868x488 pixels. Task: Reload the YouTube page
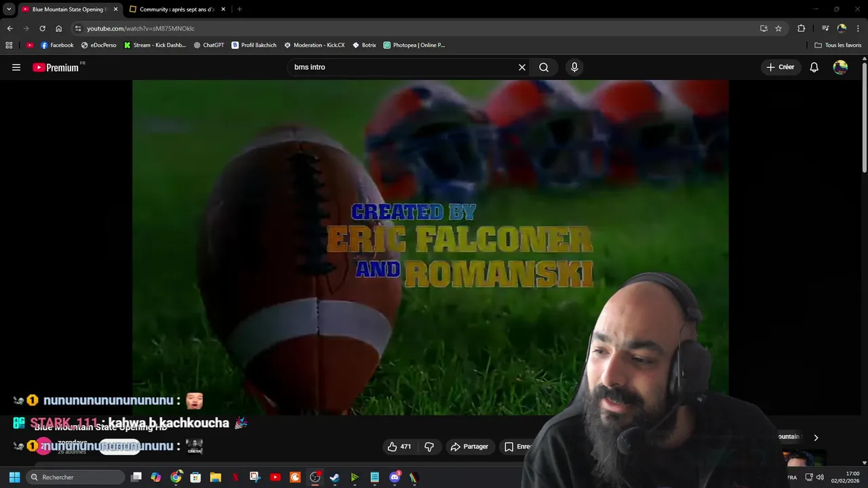tap(42, 28)
